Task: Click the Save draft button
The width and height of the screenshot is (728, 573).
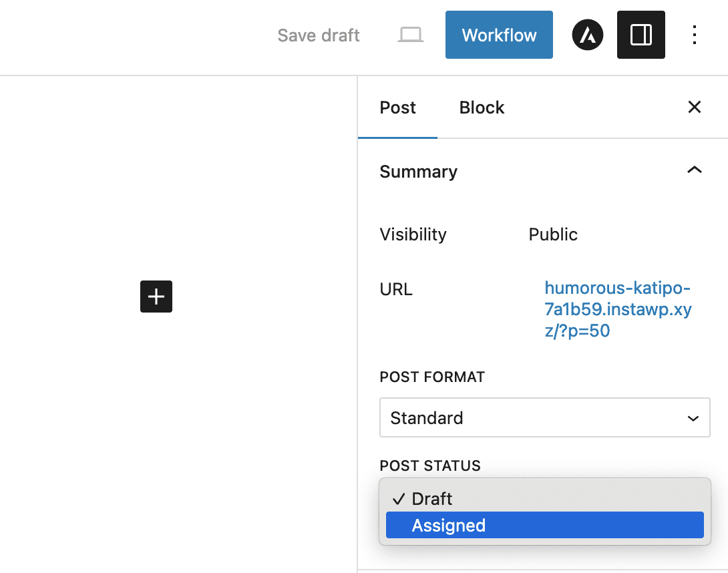Action: pos(319,35)
